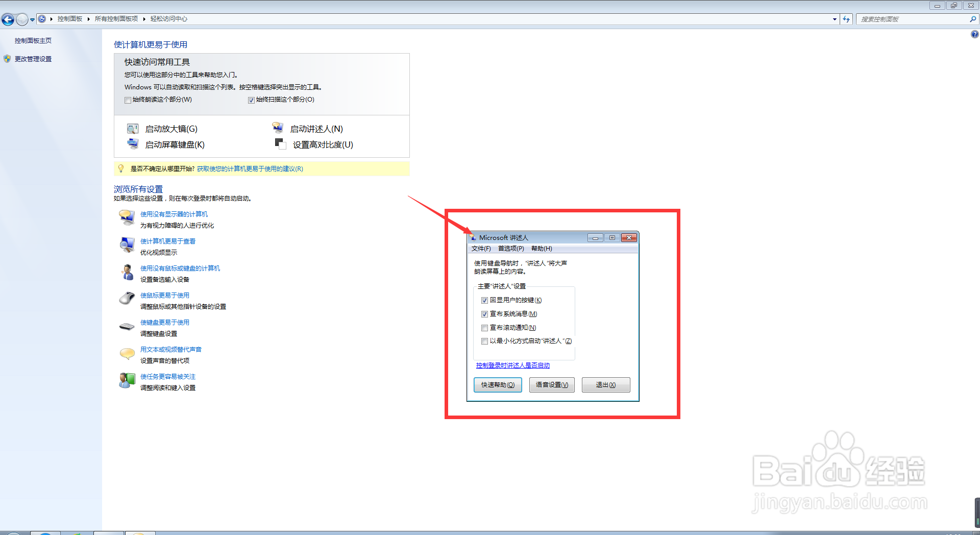Enable 以最小化方式启动"讲述人"(Z) checkbox
980x535 pixels.
click(484, 341)
